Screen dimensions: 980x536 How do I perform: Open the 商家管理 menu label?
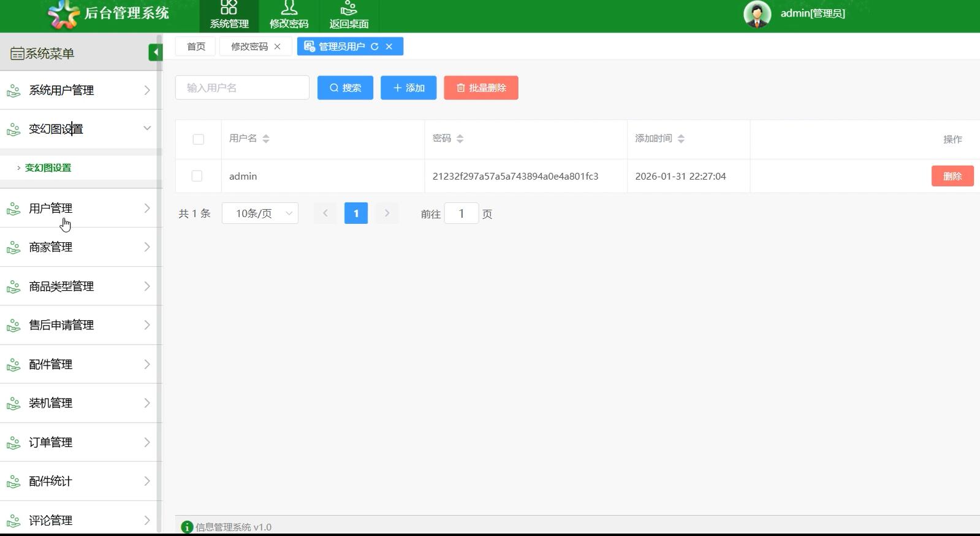point(50,248)
